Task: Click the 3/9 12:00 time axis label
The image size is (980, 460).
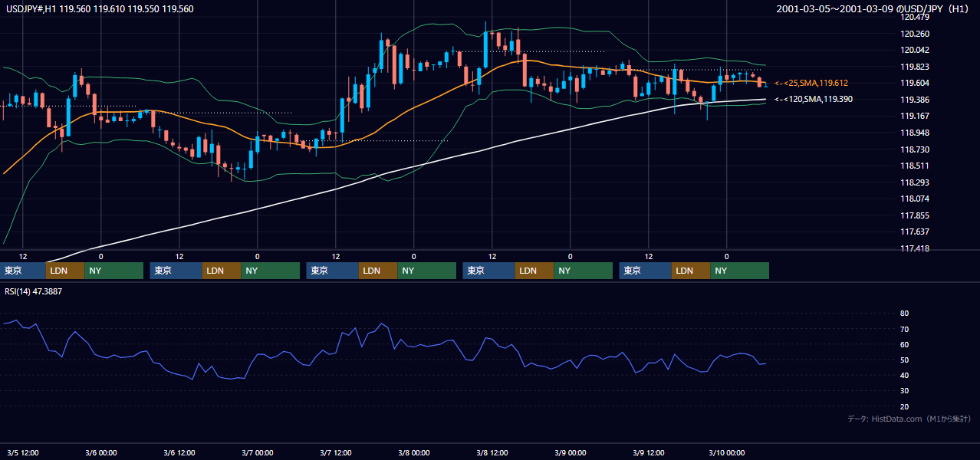Action: tap(649, 452)
